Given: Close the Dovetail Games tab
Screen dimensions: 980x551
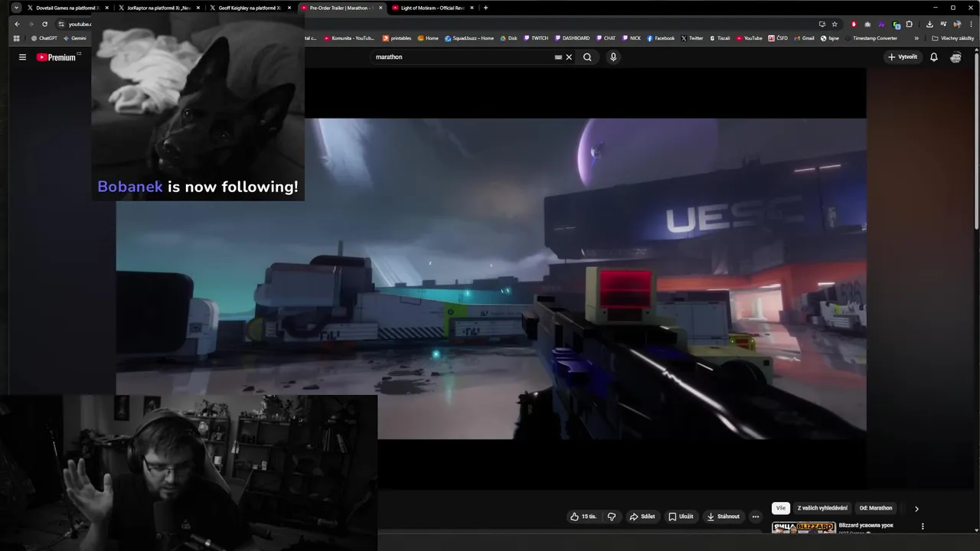Looking at the screenshot, I should [x=107, y=8].
